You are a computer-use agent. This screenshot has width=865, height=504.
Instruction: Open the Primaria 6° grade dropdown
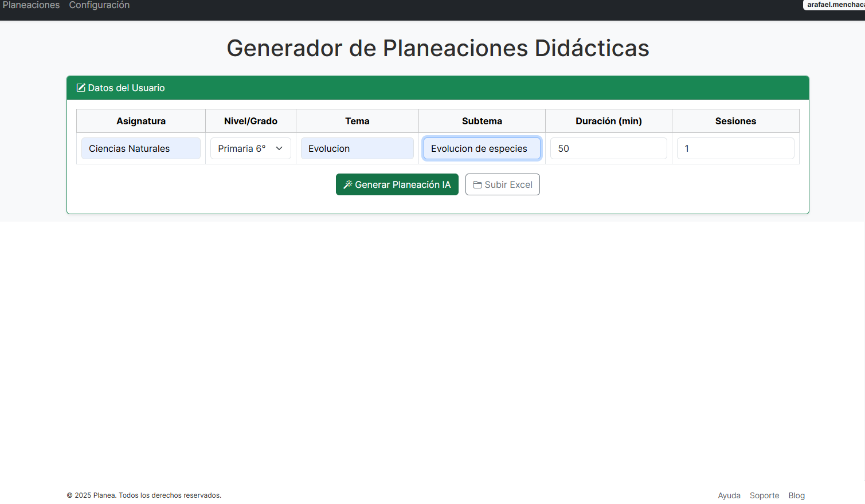[x=251, y=148]
